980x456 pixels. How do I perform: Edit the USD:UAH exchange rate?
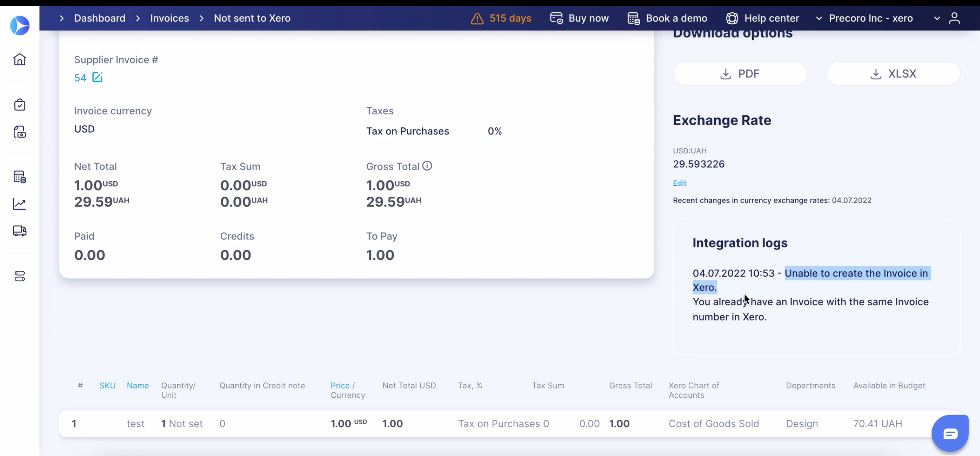click(x=679, y=183)
